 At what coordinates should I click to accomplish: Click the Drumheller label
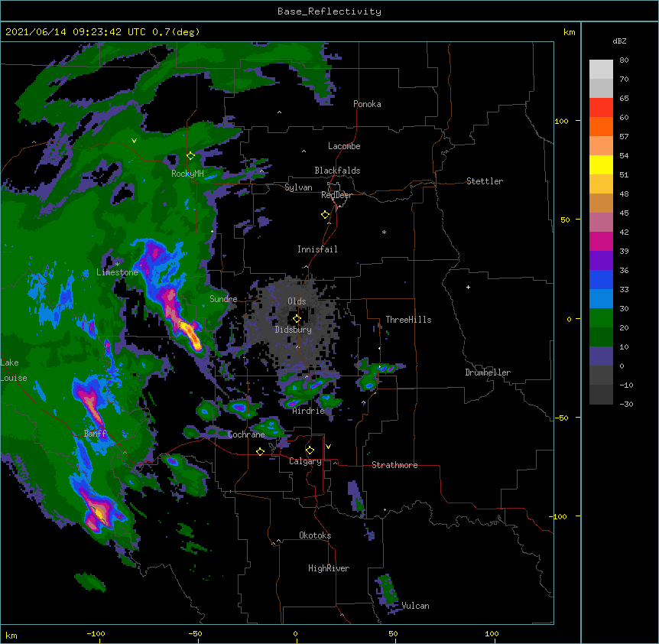coord(488,372)
